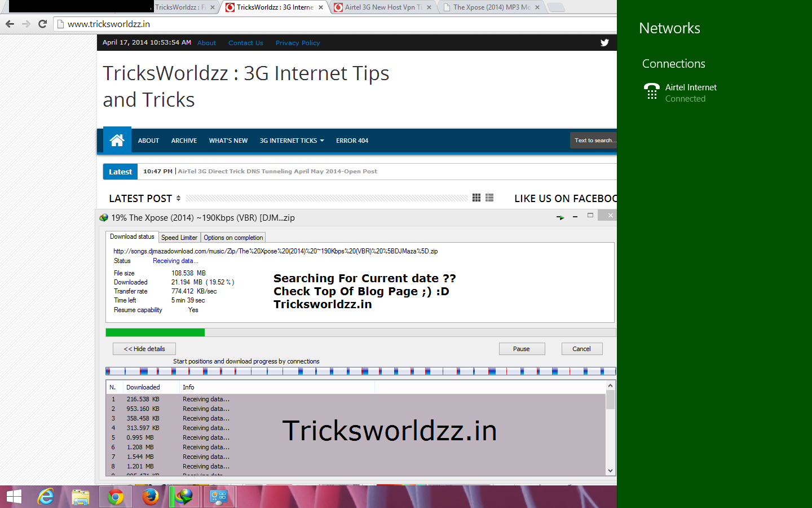This screenshot has height=508, width=812.
Task: Go to the site home icon in the navigation bar
Action: pos(117,140)
